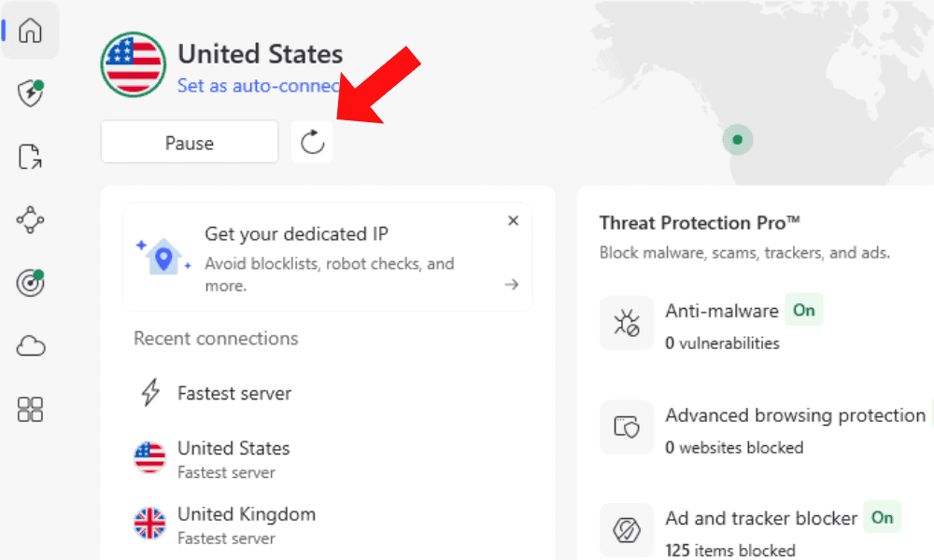The image size is (934, 560).
Task: Toggle Anti-malware On status
Action: [803, 311]
